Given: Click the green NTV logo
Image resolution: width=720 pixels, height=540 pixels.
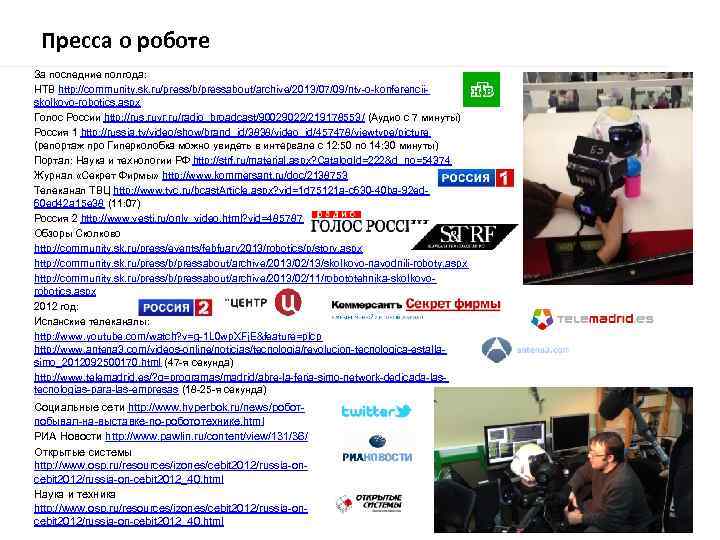Looking at the screenshot, I should (x=481, y=89).
